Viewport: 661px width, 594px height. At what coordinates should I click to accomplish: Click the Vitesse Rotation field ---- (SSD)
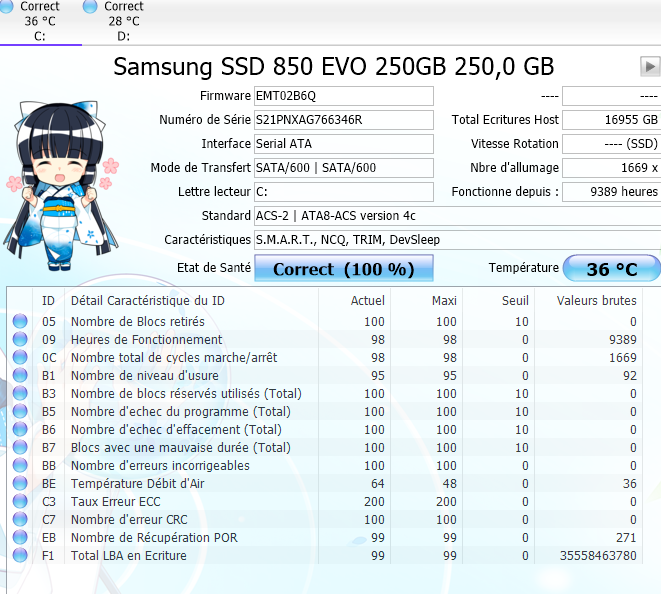[611, 144]
